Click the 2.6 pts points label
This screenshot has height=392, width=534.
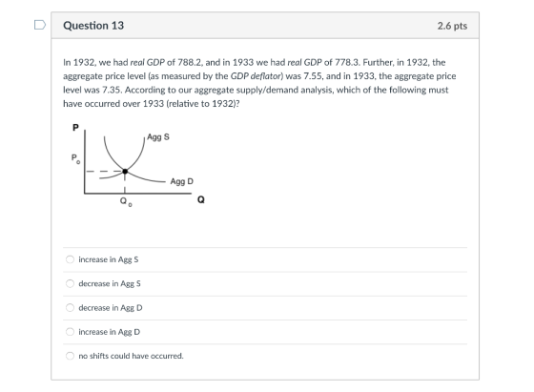452,26
